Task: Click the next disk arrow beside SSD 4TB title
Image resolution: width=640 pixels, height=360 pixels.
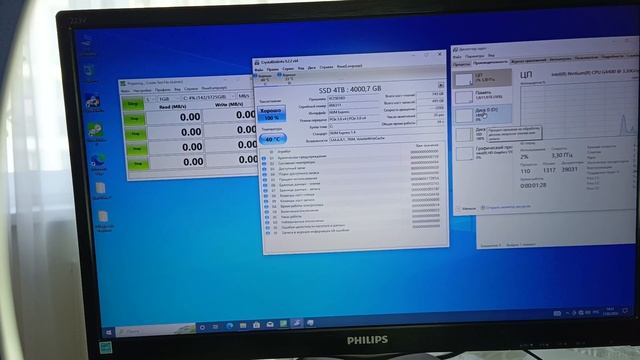Action: [440, 85]
